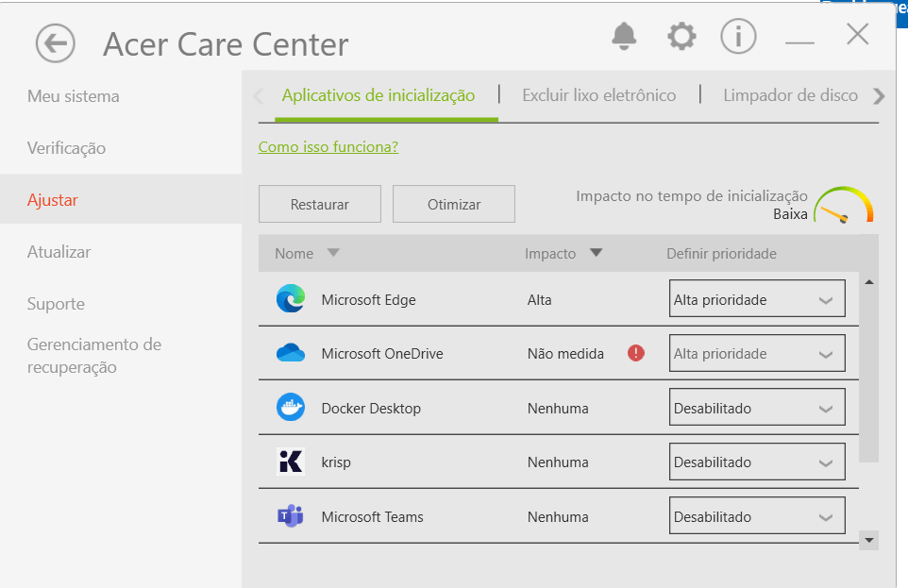Switch to Aplicativos de inicialização tab
The width and height of the screenshot is (908, 588).
pos(378,95)
